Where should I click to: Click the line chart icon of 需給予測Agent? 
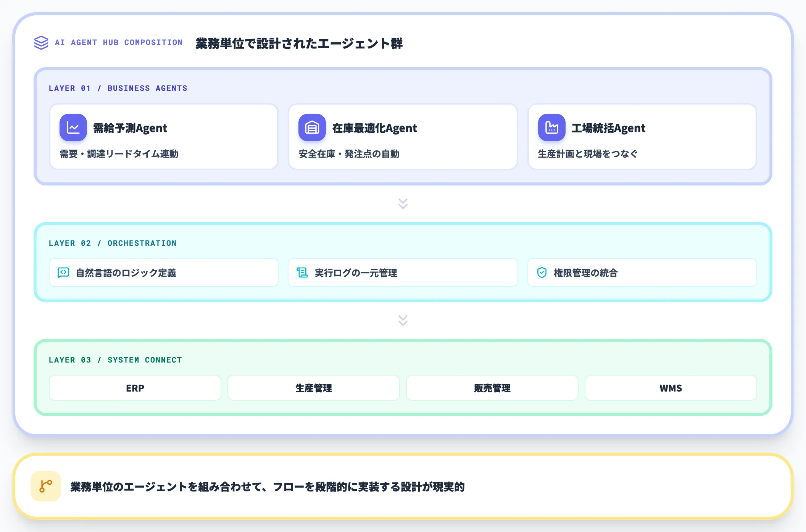(73, 127)
